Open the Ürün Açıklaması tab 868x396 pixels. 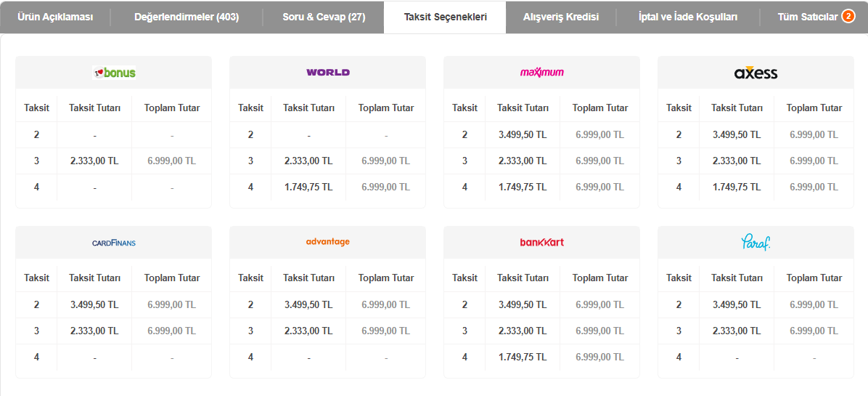(x=55, y=17)
